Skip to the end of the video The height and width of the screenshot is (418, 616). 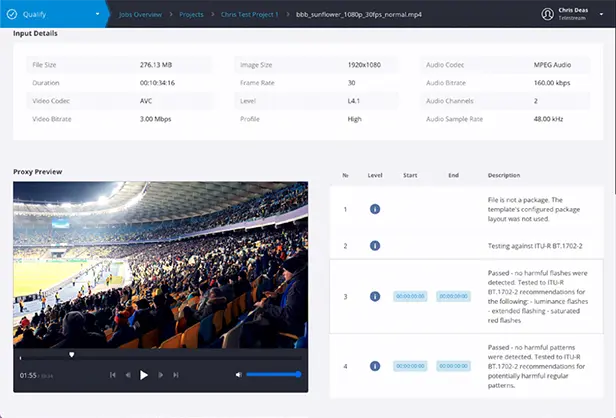point(176,375)
